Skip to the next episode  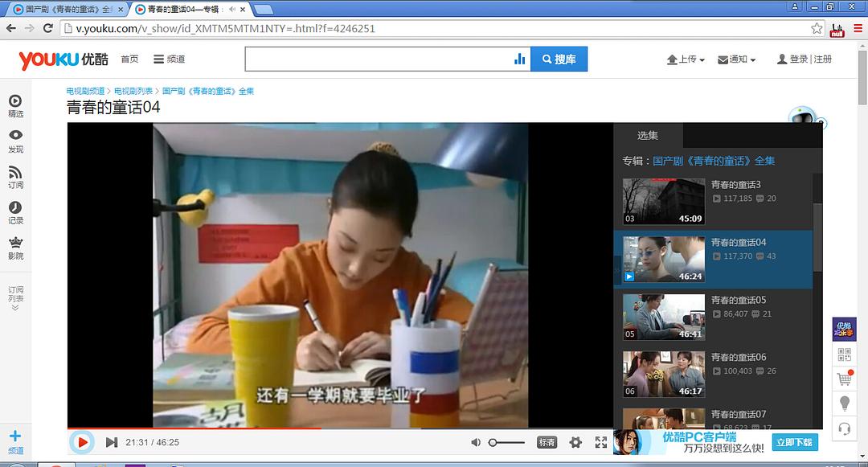click(111, 442)
